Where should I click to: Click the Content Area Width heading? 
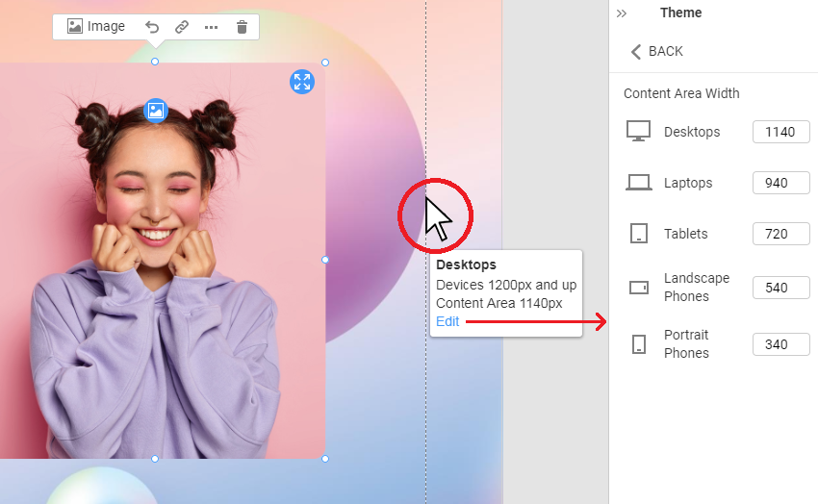click(x=681, y=93)
